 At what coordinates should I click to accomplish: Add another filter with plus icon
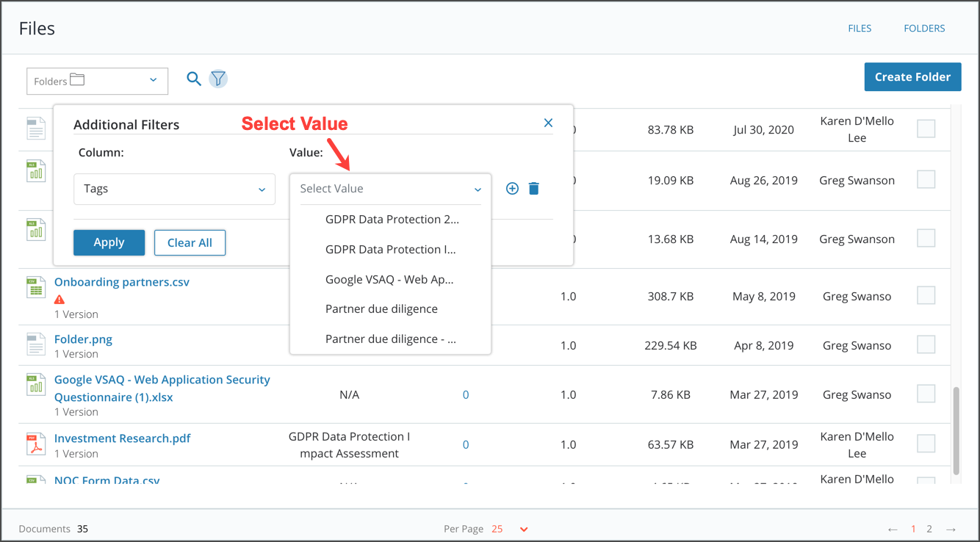click(512, 189)
